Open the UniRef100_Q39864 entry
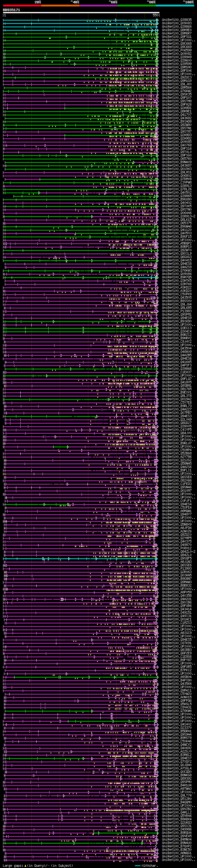The image size is (197, 868). click(177, 26)
